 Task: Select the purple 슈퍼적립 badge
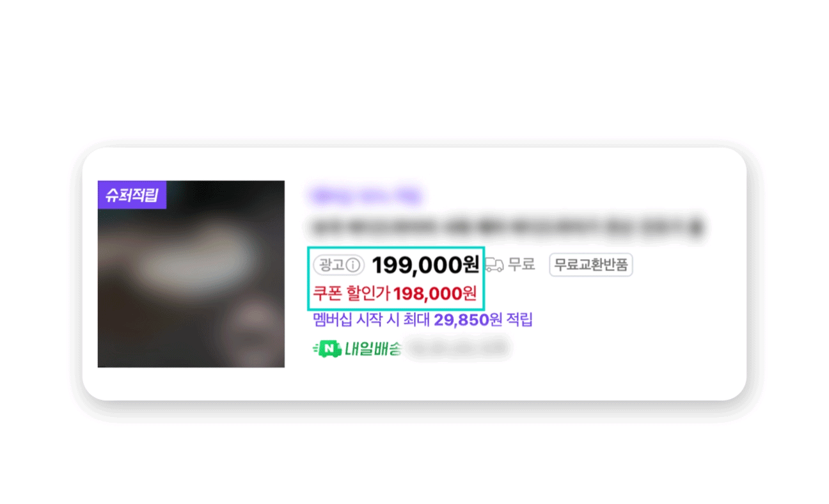coord(132,195)
